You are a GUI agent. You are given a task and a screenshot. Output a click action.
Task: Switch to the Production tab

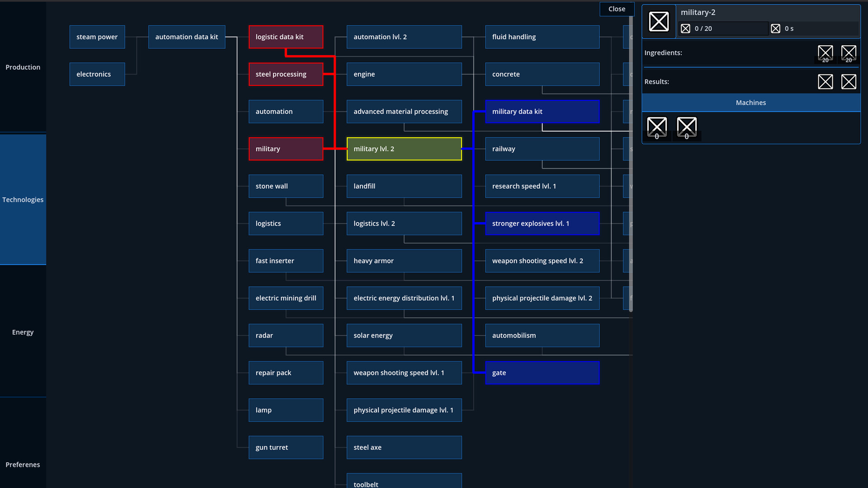pyautogui.click(x=23, y=67)
